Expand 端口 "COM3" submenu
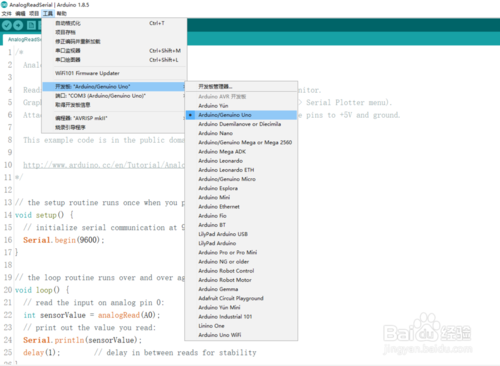Image resolution: width=500 pixels, height=366 pixels. point(114,96)
